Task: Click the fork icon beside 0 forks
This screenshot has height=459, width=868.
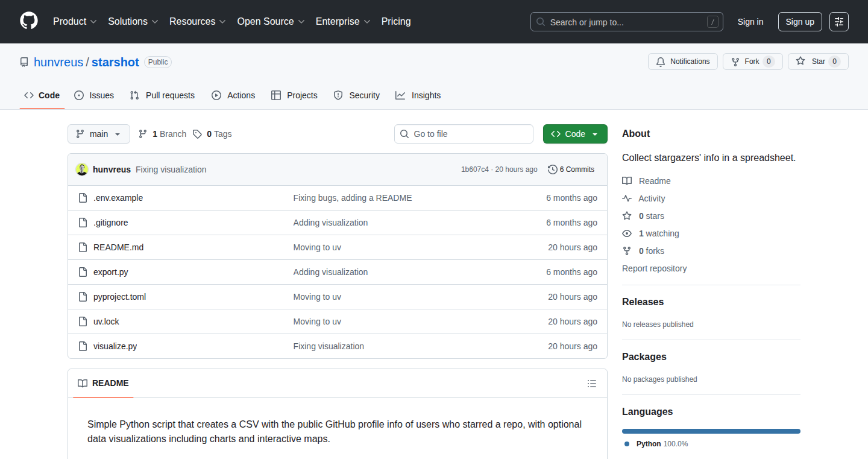Action: (x=627, y=251)
